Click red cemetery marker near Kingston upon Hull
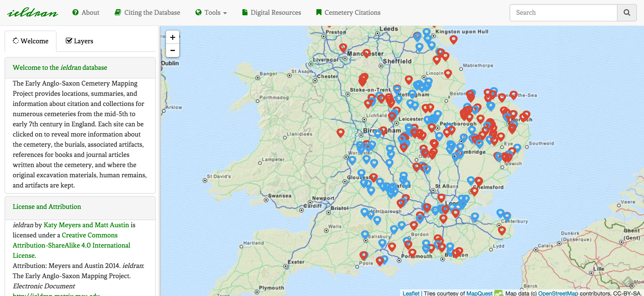This screenshot has height=296, width=644. pyautogui.click(x=453, y=39)
